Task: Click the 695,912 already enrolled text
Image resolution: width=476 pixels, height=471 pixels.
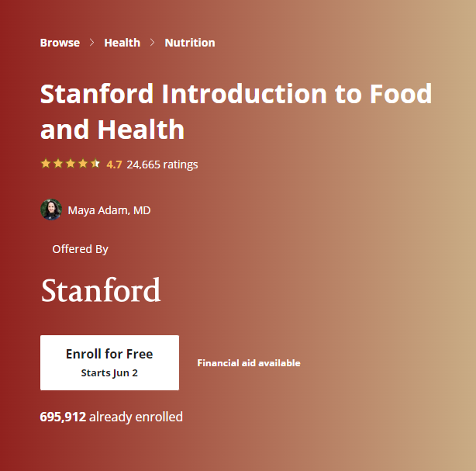Action: (x=112, y=417)
